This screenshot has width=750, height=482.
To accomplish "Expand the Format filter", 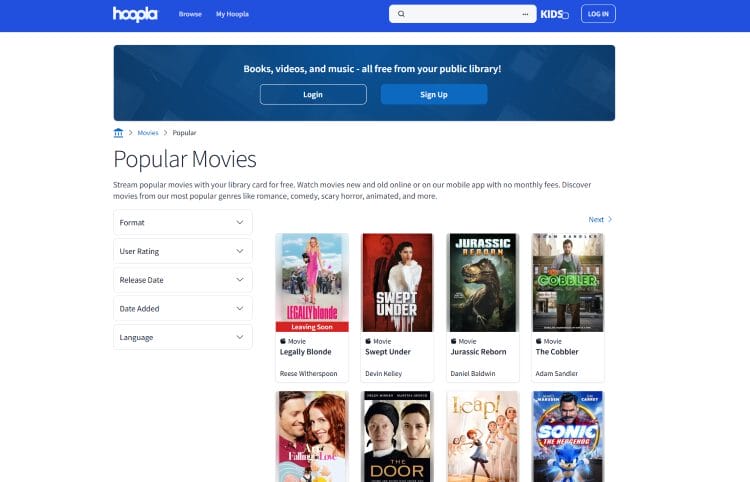I will tap(182, 222).
